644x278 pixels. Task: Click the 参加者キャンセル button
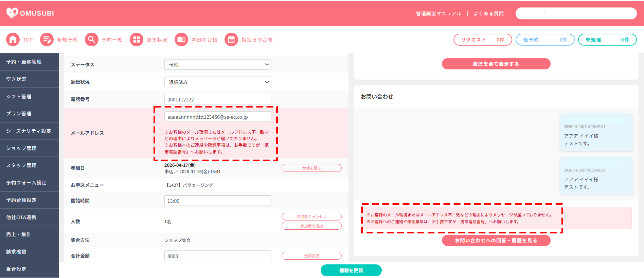click(311, 217)
